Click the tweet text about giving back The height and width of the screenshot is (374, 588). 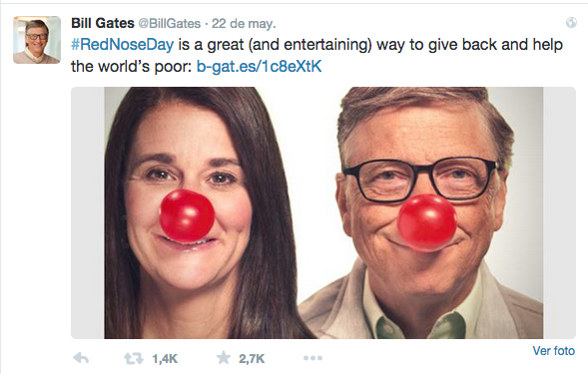point(316,56)
